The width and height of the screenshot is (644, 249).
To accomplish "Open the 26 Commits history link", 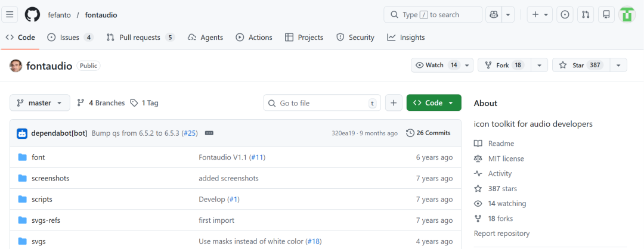I will (x=428, y=133).
